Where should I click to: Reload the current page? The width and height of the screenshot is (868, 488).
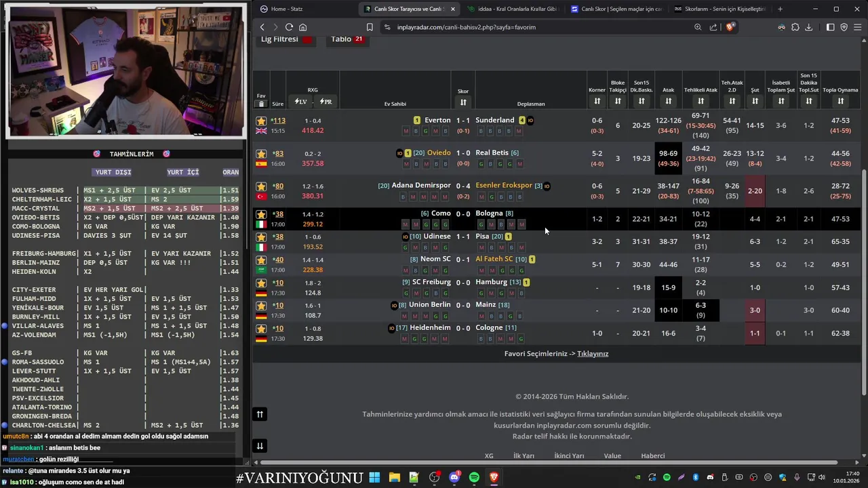point(289,27)
